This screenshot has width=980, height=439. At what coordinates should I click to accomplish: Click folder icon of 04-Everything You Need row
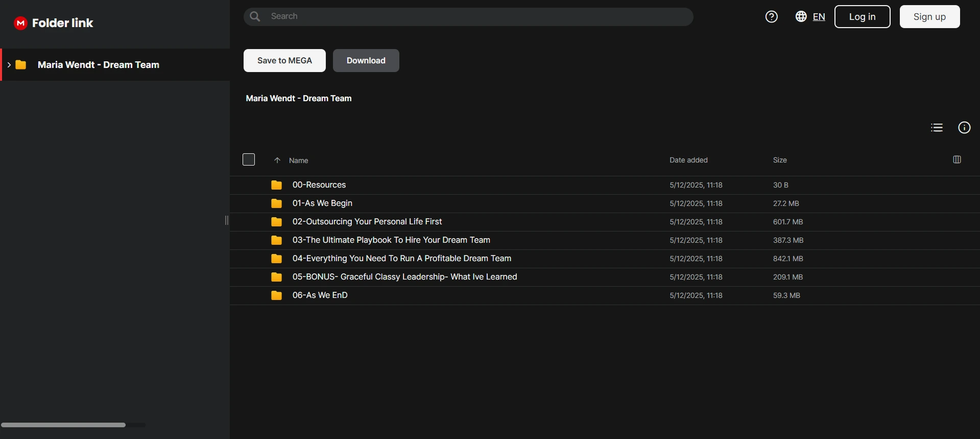click(276, 259)
